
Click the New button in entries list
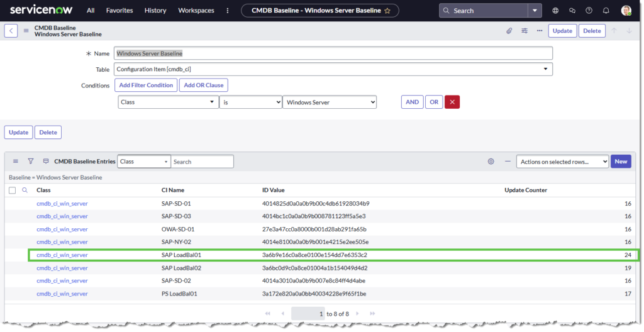pos(621,162)
